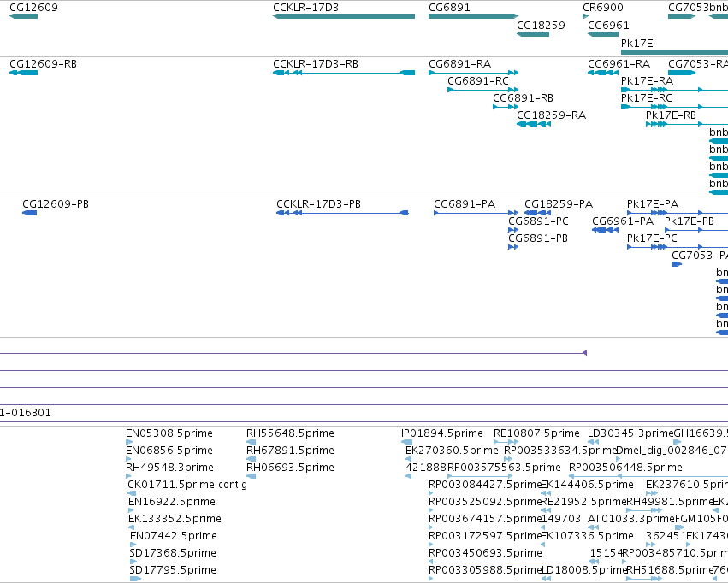Viewport: 728px width, 583px height.
Task: Click the RH55648.5prime EST label
Action: (290, 433)
